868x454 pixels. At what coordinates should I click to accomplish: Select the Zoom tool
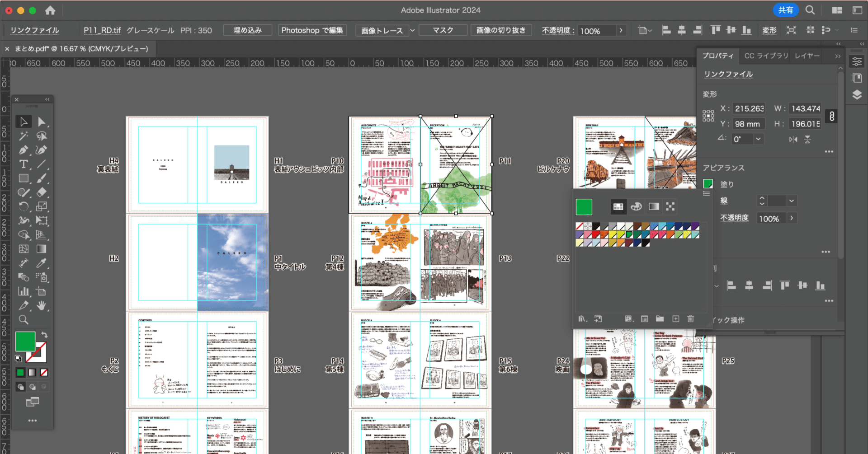tap(24, 320)
